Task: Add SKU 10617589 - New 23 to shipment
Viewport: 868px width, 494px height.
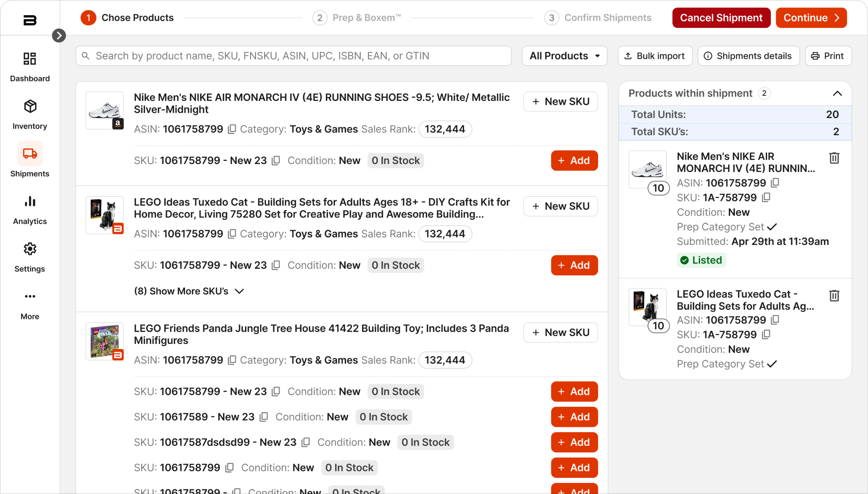Action: pos(574,417)
